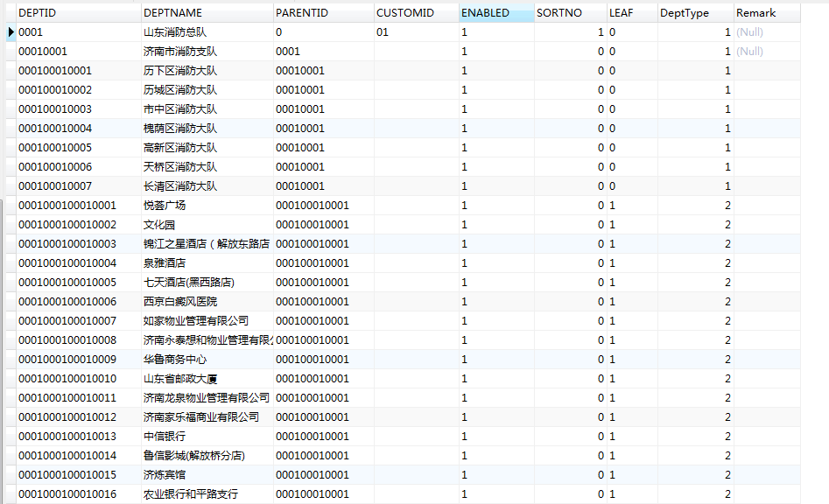Select the Remark column header
829x504 pixels.
(767, 12)
